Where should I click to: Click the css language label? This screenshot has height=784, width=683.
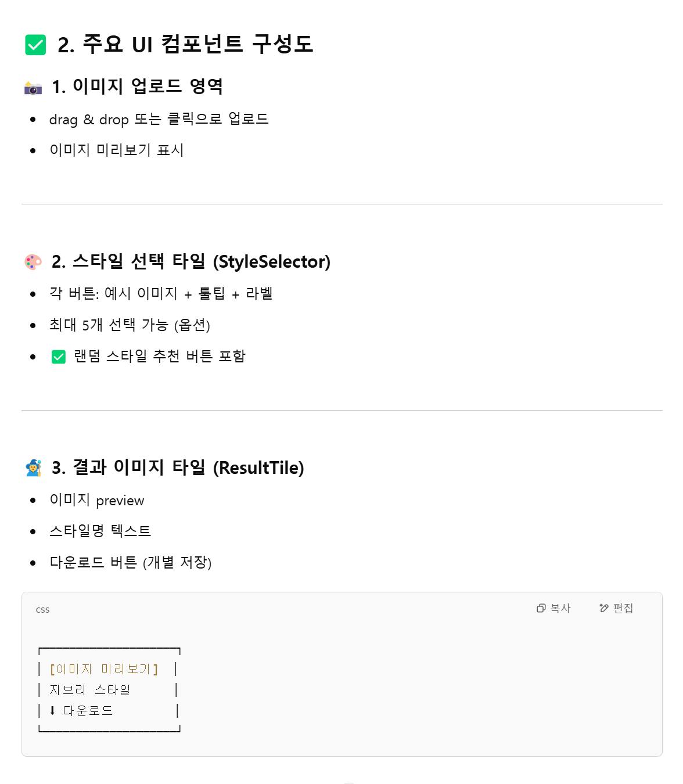[42, 610]
